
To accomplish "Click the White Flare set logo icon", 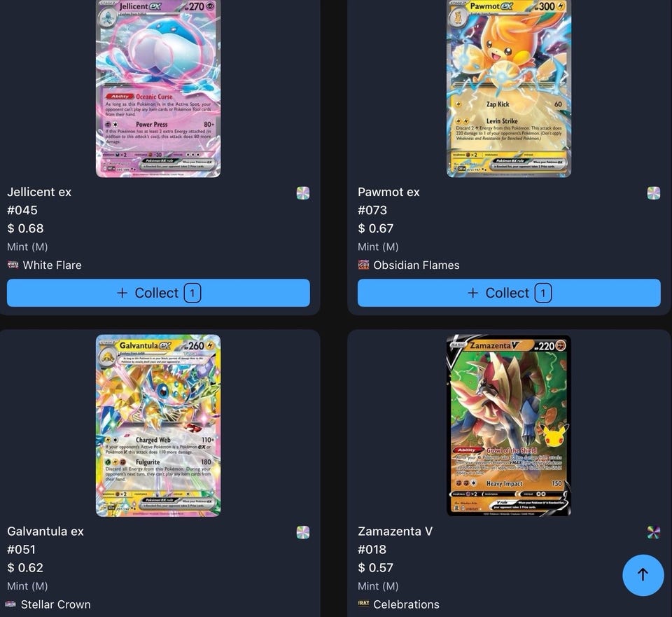I will point(13,265).
